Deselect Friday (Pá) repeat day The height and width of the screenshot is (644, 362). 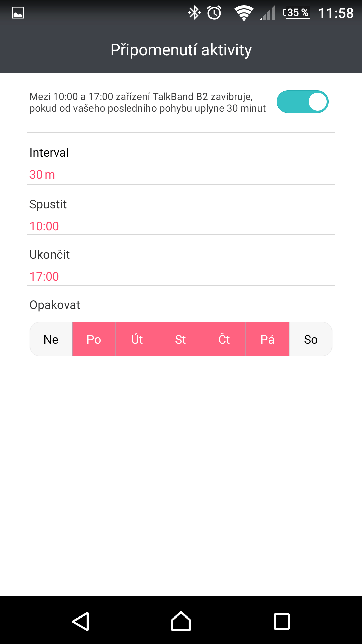[x=267, y=339]
